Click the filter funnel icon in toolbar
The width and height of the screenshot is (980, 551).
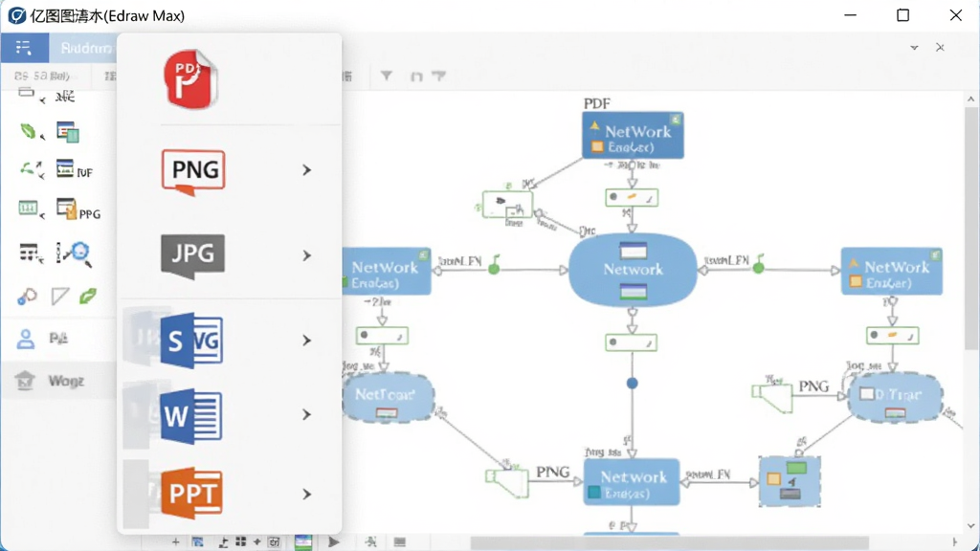click(387, 76)
